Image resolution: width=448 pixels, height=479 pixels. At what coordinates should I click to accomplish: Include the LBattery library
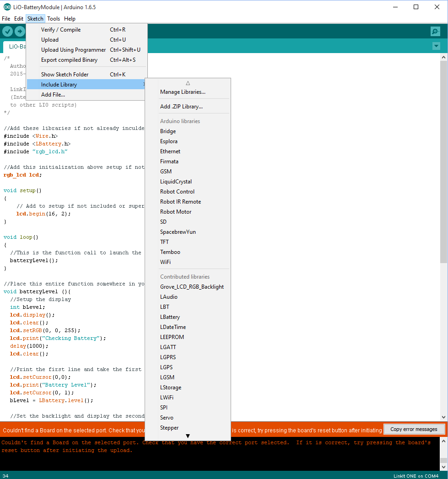point(188,317)
